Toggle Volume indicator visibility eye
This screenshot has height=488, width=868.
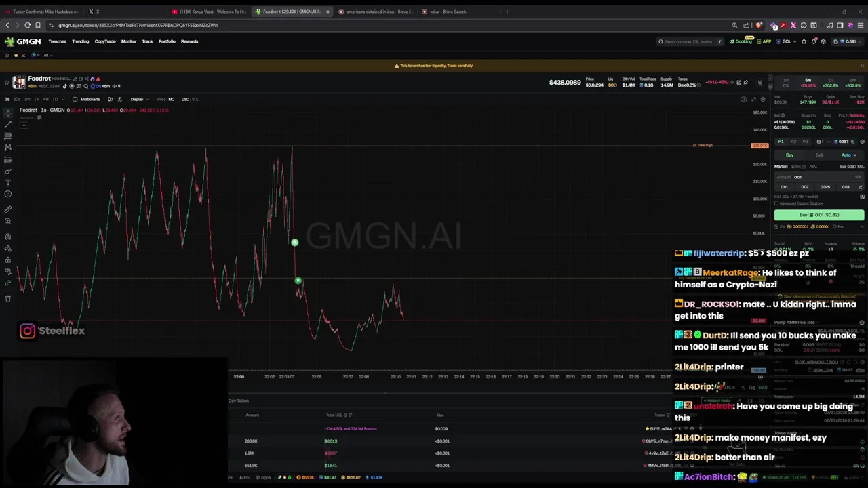tap(39, 118)
